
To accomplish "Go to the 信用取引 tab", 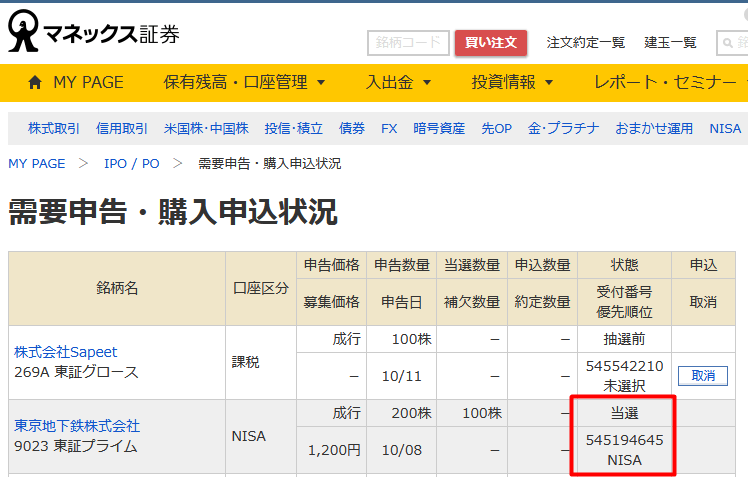I will click(122, 128).
